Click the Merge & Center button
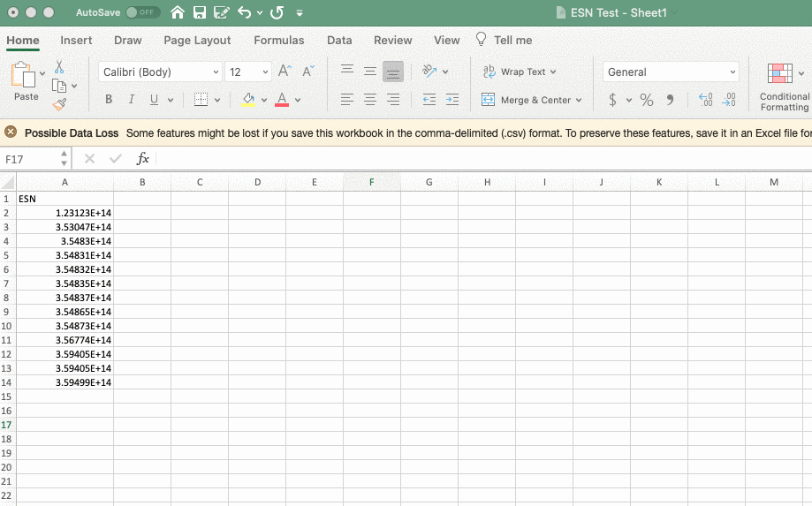 [x=531, y=100]
